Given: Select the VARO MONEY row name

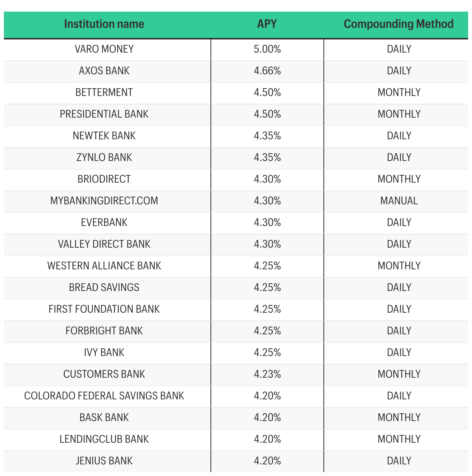Looking at the screenshot, I should point(104,49).
